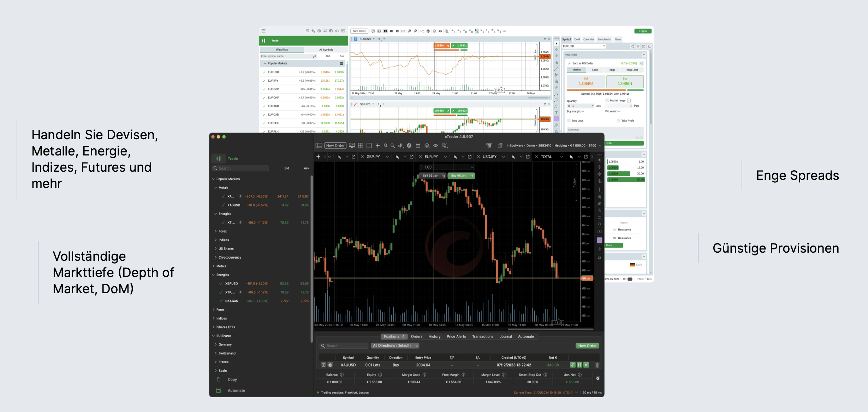The image size is (868, 412).
Task: Click the Buy 66.300 quick trade button
Action: (461, 176)
